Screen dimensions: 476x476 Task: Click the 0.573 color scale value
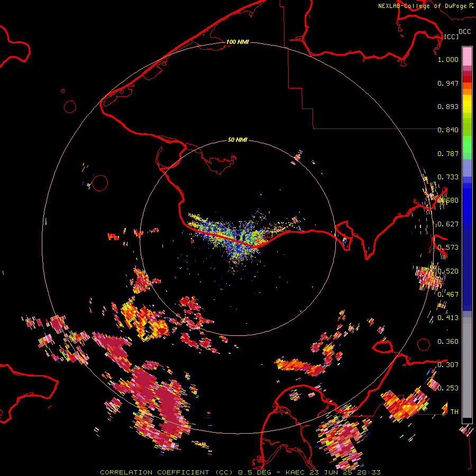(x=448, y=248)
